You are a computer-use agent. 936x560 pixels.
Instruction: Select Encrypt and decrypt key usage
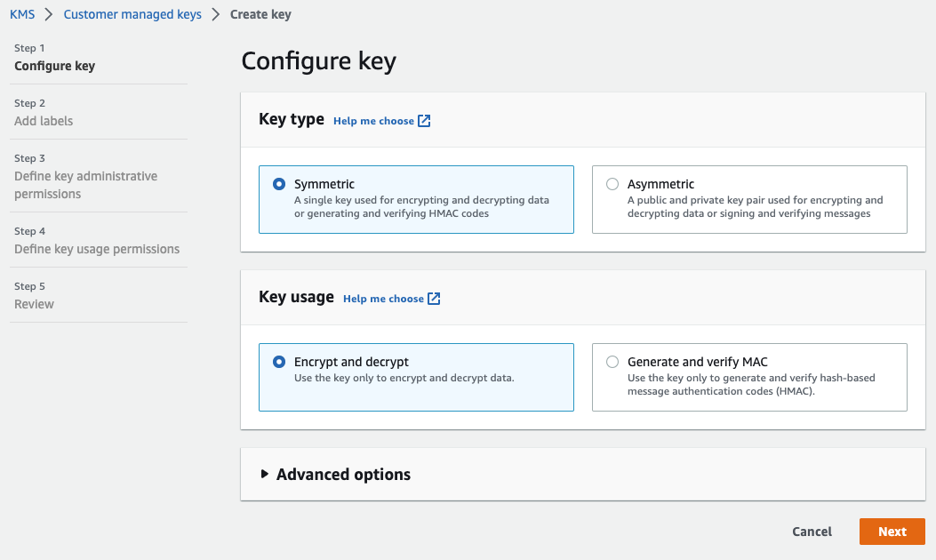(279, 362)
